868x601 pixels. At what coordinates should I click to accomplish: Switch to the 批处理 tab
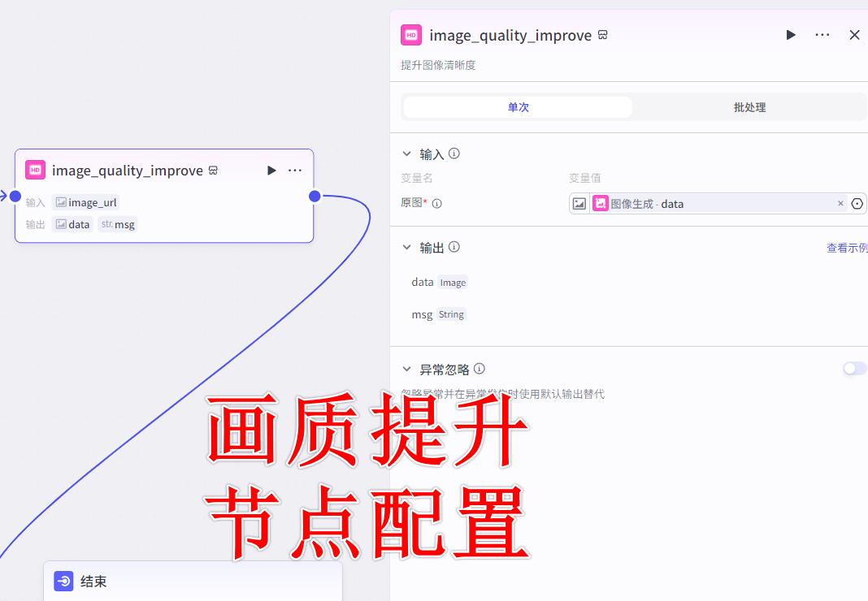pos(749,106)
